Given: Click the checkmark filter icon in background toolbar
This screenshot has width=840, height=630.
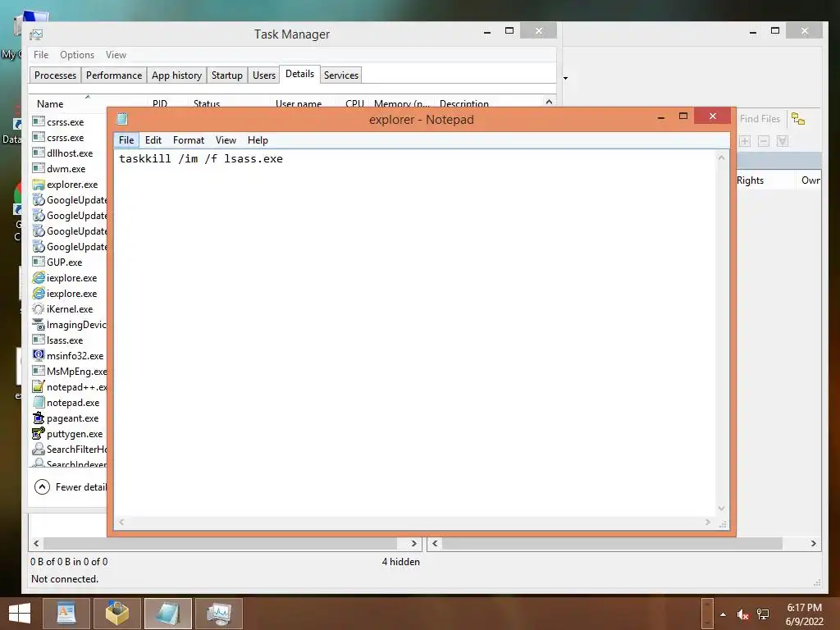Looking at the screenshot, I should coord(783,141).
